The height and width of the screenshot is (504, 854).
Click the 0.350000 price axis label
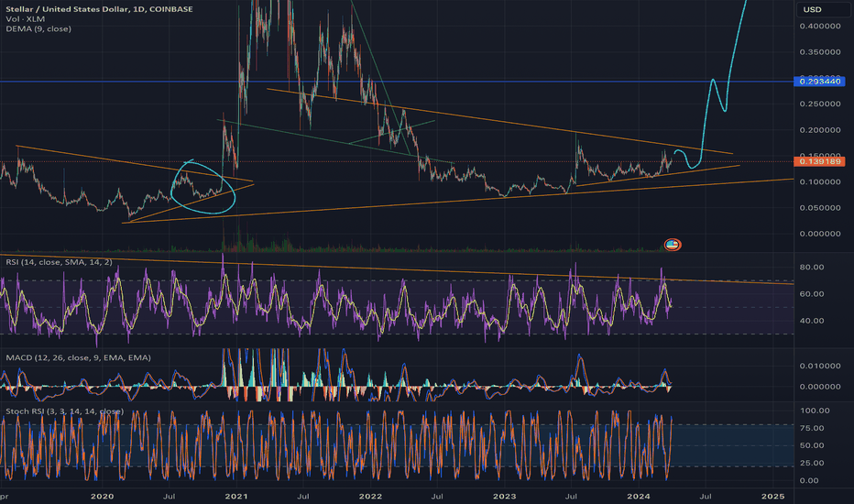(x=820, y=51)
